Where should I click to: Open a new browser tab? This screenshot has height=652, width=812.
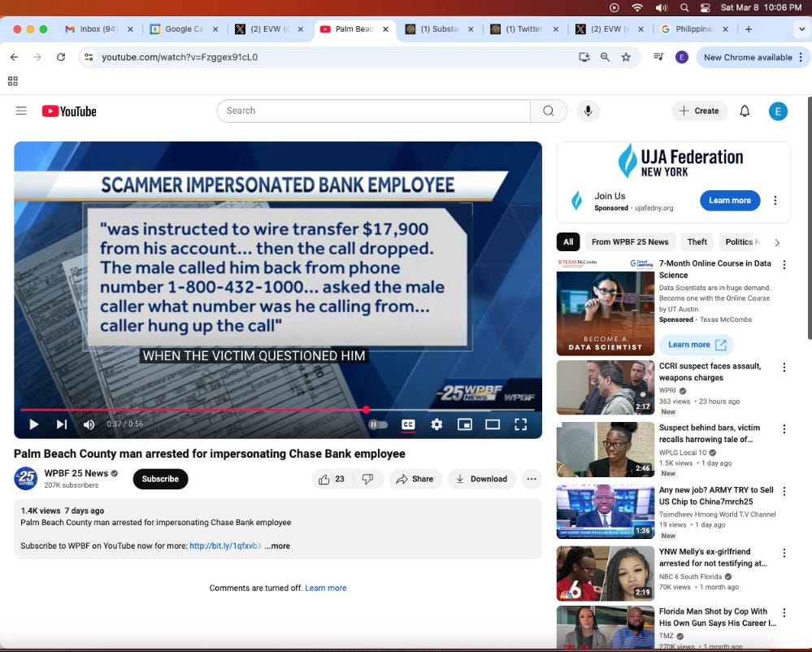pyautogui.click(x=749, y=29)
